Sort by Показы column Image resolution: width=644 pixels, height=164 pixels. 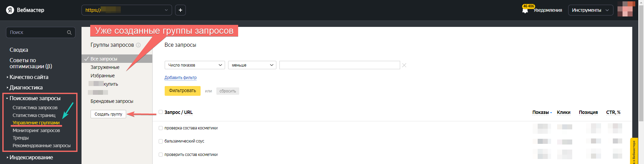pyautogui.click(x=542, y=112)
